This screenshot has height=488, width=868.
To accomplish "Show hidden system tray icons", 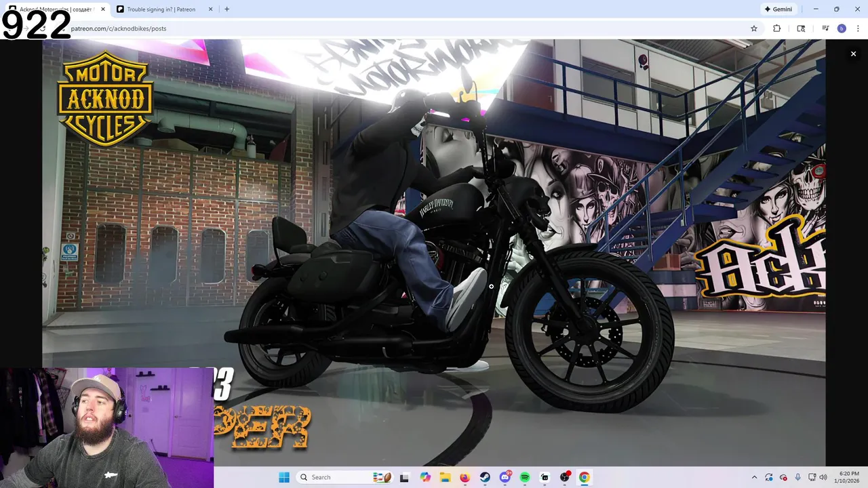I will tap(754, 477).
